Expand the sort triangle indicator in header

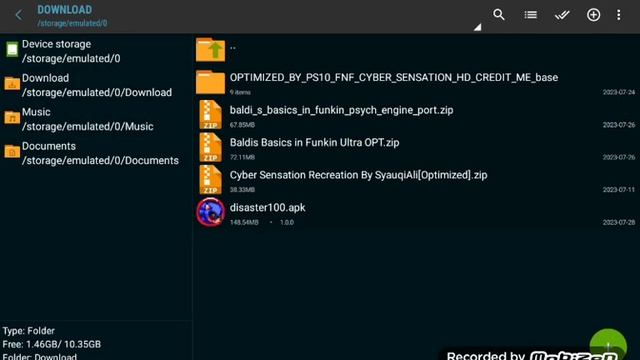477,27
